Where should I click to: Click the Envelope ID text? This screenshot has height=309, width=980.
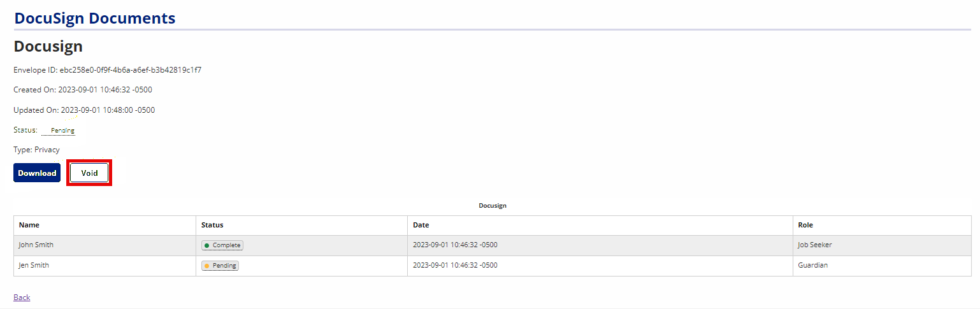pos(108,70)
